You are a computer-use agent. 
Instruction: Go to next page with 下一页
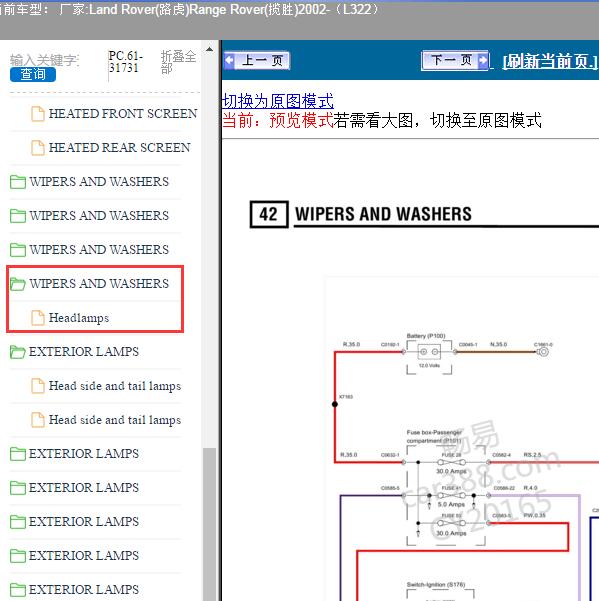[x=455, y=60]
